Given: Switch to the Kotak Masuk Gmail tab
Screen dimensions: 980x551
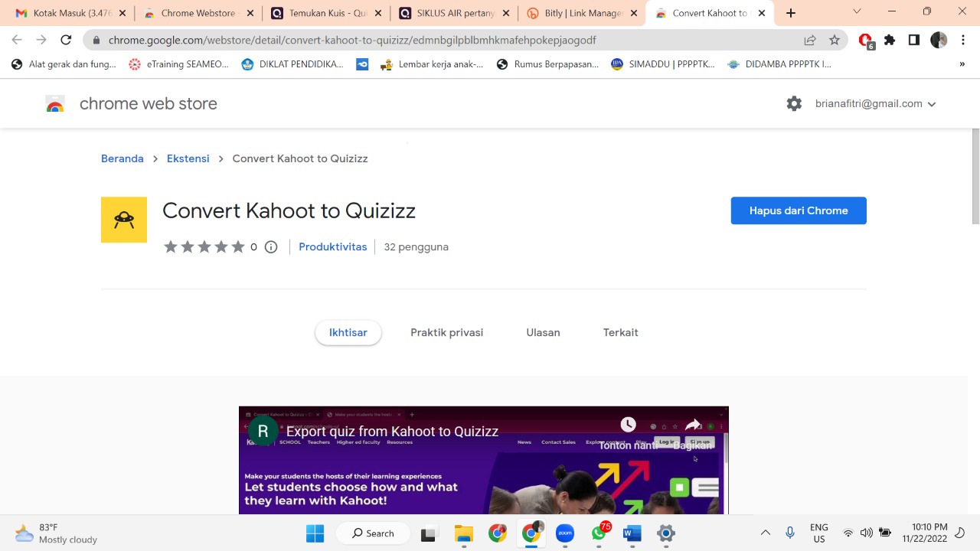Looking at the screenshot, I should pos(70,13).
